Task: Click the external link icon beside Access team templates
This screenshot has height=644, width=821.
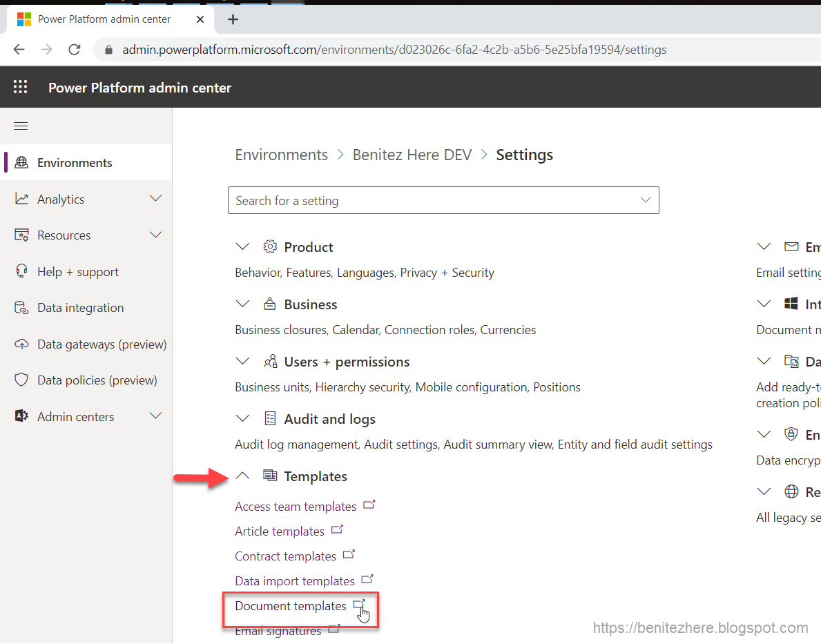Action: coord(369,505)
